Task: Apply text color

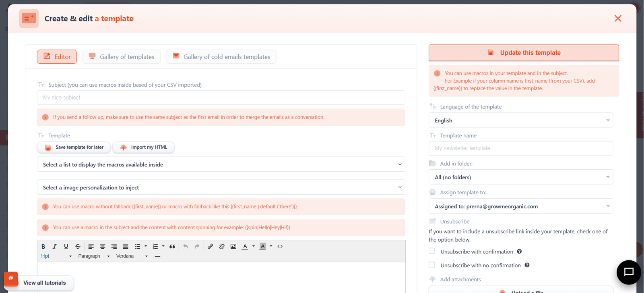Action: pyautogui.click(x=245, y=246)
